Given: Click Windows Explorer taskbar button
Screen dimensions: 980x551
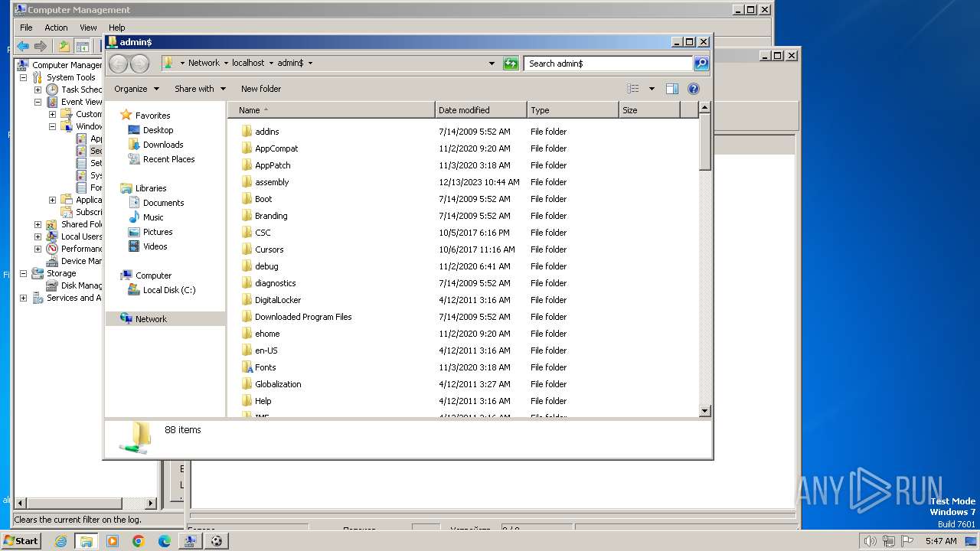Looking at the screenshot, I should 86,541.
